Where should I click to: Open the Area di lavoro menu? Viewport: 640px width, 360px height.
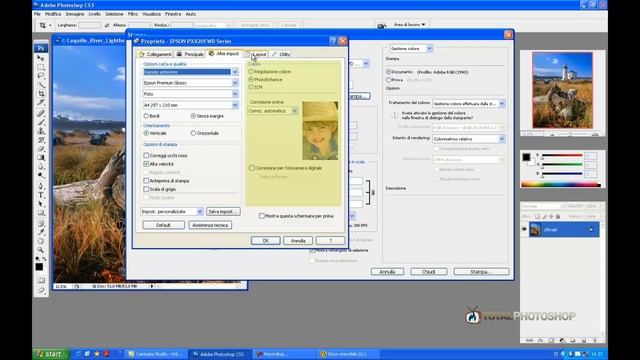coord(409,24)
